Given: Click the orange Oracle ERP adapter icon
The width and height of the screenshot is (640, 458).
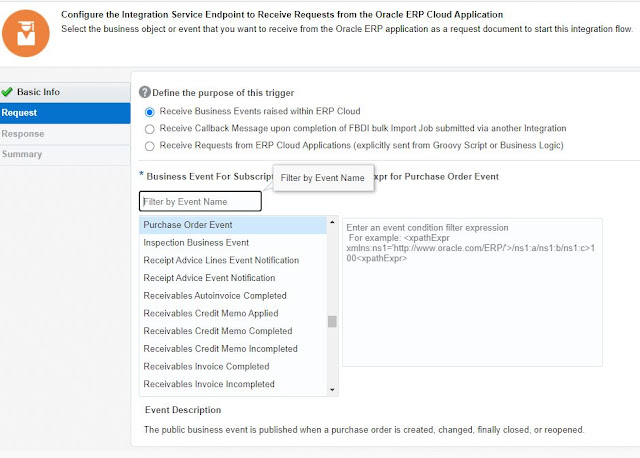Looking at the screenshot, I should tap(26, 33).
